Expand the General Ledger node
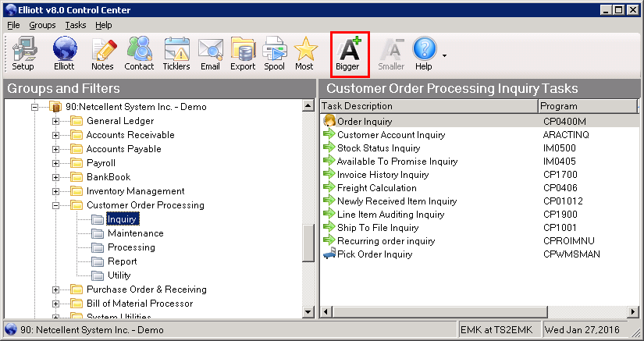This screenshot has height=341, width=644. tap(56, 122)
